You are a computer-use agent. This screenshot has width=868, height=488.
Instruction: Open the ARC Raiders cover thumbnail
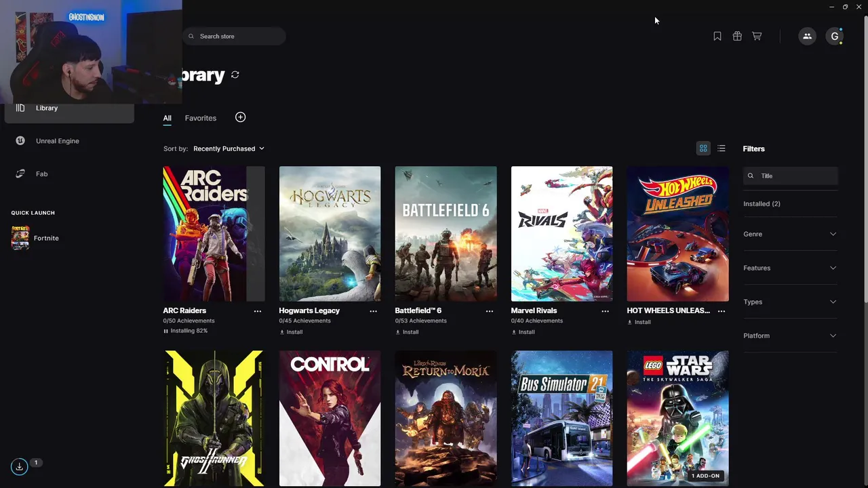point(214,234)
